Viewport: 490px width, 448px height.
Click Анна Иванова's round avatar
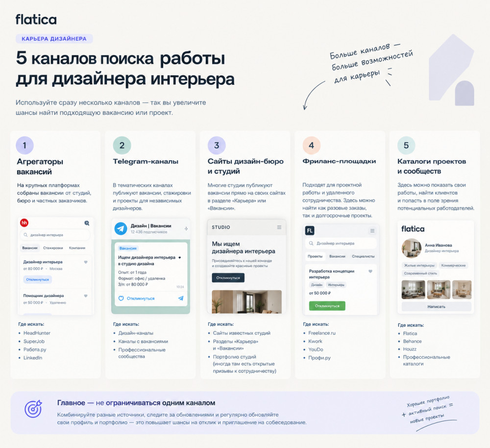pos(412,248)
